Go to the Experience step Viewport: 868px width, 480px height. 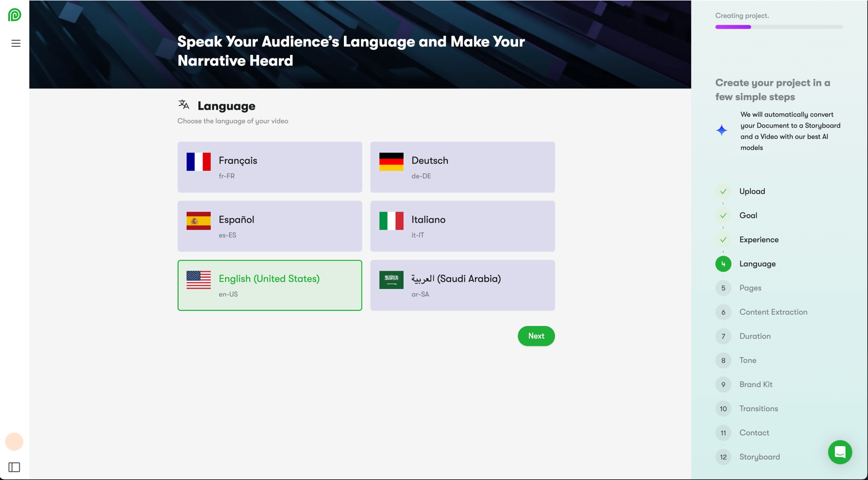759,240
